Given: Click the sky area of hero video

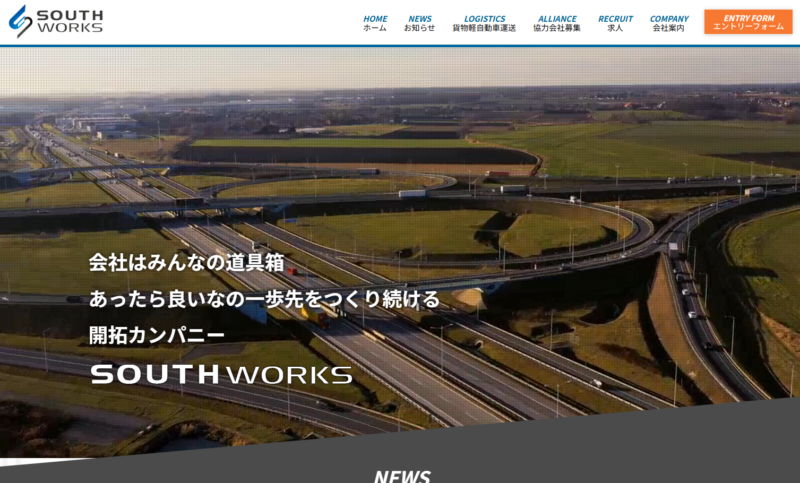Looking at the screenshot, I should point(400,70).
